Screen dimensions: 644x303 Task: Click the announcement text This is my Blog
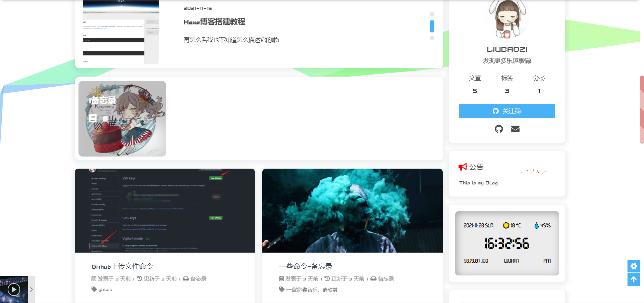[x=478, y=183]
